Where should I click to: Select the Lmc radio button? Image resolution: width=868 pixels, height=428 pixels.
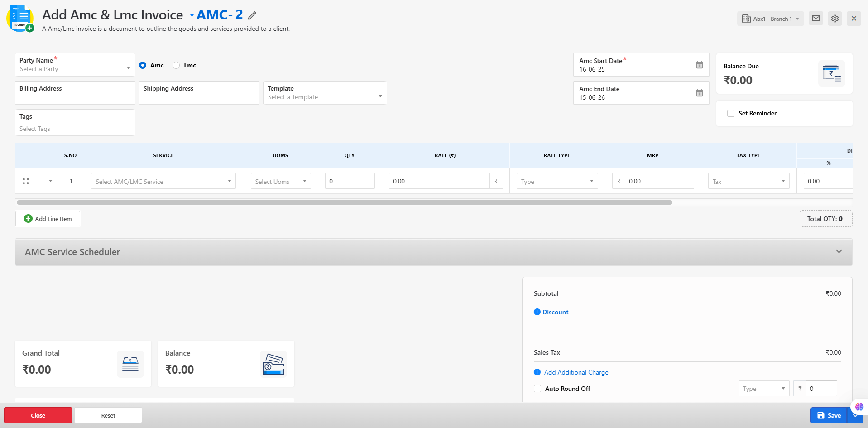176,65
